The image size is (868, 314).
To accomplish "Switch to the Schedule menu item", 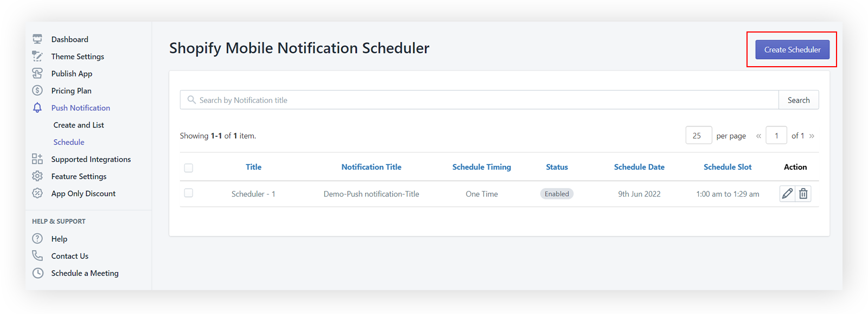I will pyautogui.click(x=68, y=142).
